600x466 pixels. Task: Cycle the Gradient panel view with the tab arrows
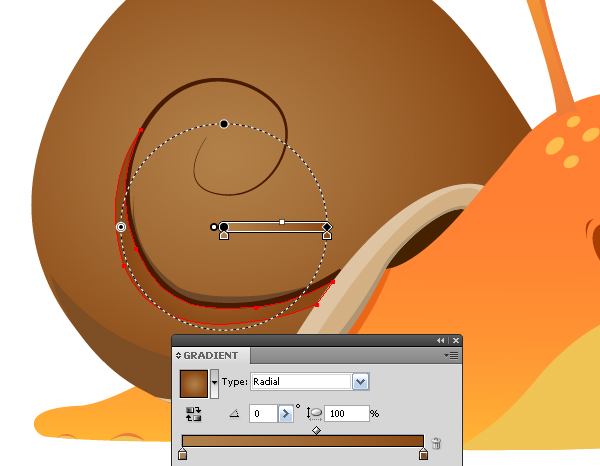coord(178,355)
